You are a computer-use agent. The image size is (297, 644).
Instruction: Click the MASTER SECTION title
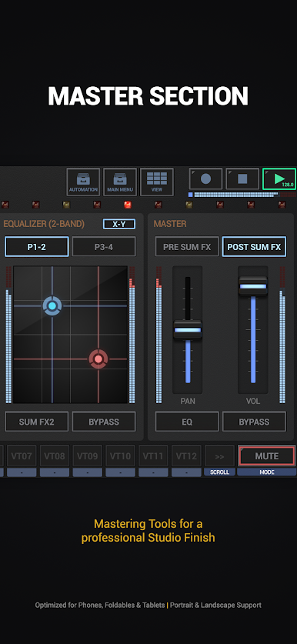coord(148,95)
